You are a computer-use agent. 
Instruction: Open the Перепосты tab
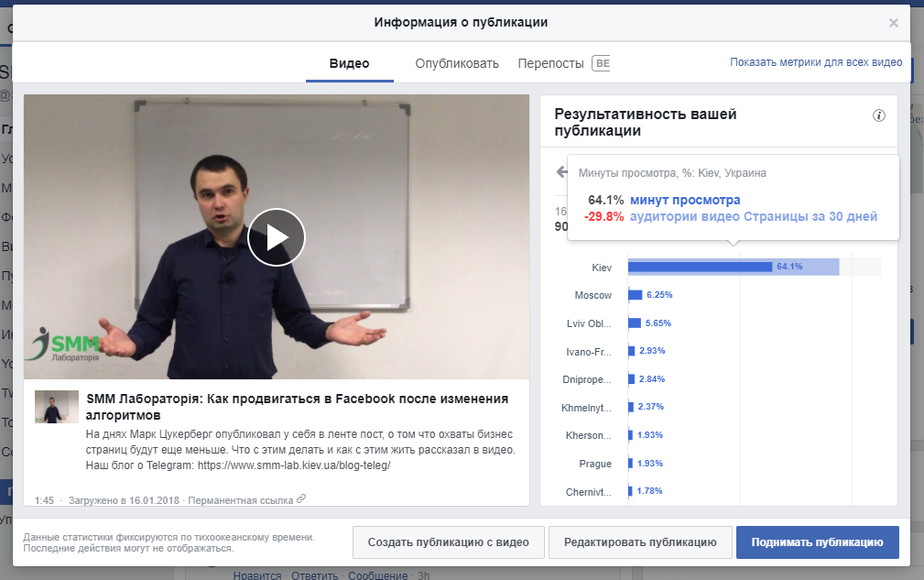tap(551, 63)
